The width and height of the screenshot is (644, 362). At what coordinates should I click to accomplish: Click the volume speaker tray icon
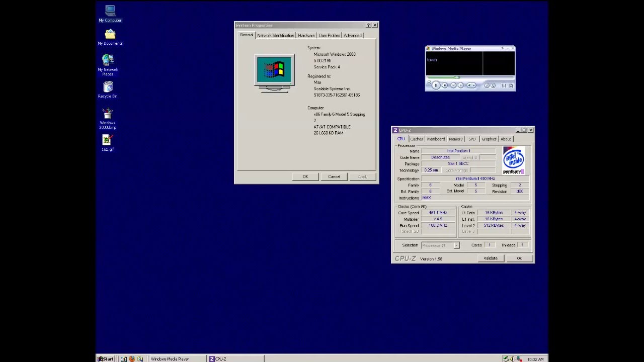click(x=512, y=359)
